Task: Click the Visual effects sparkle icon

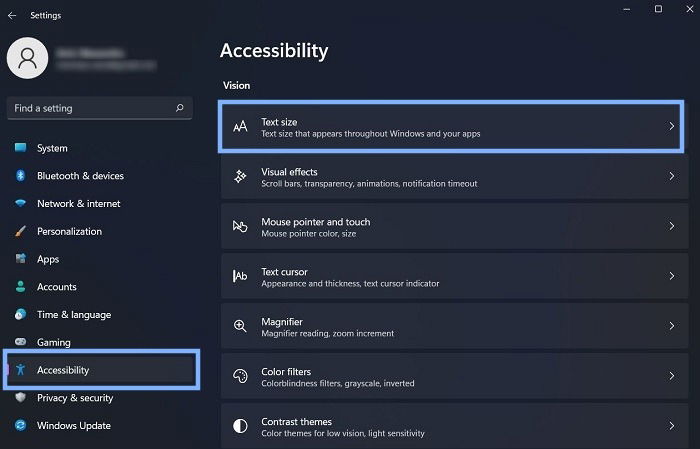Action: coord(240,176)
